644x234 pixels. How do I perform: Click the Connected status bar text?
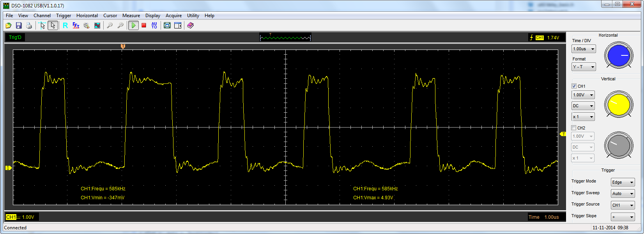click(x=15, y=228)
